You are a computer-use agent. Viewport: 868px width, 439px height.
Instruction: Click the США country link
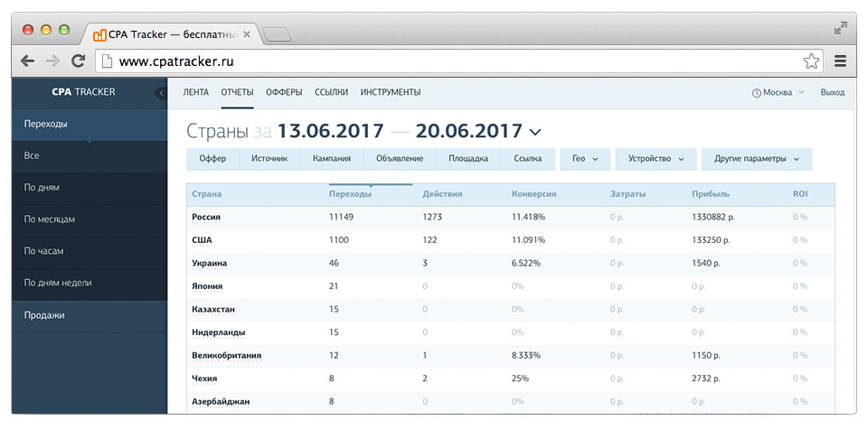tap(202, 240)
